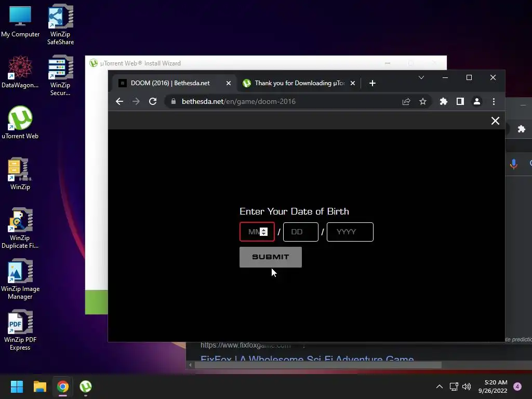Open DataWagon desktop shortcut
532x399 pixels.
point(20,72)
